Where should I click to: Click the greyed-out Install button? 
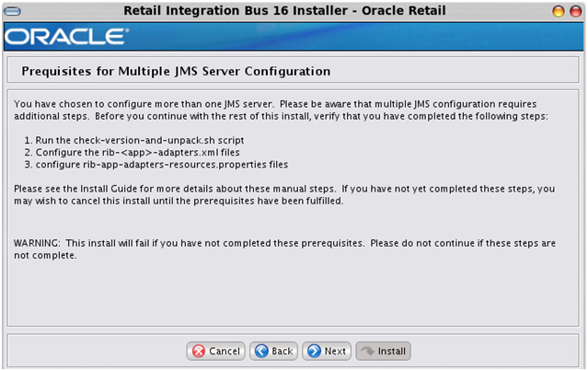click(x=383, y=351)
